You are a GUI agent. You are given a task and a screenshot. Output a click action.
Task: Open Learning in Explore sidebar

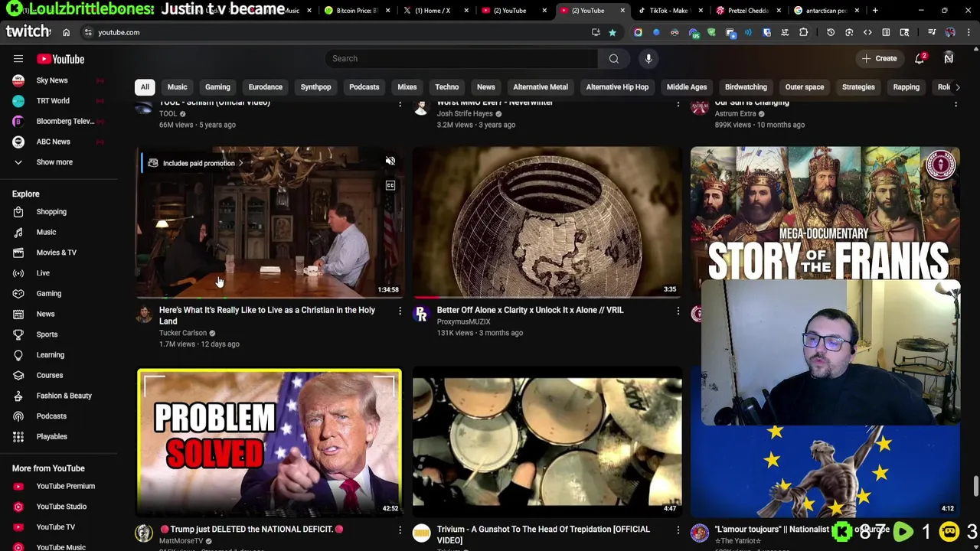[50, 354]
